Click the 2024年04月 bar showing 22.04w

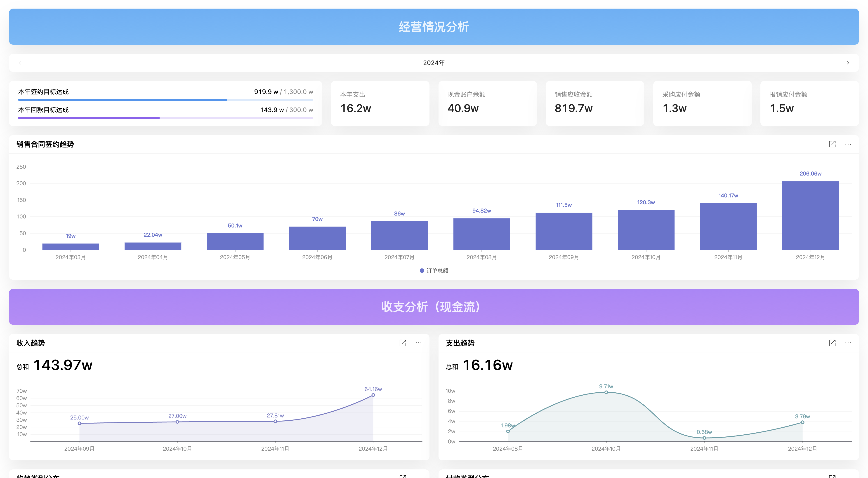pos(153,246)
